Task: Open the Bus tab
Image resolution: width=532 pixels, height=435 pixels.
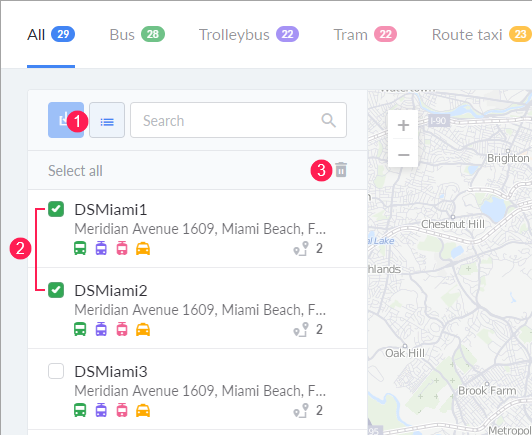Action: pyautogui.click(x=137, y=35)
